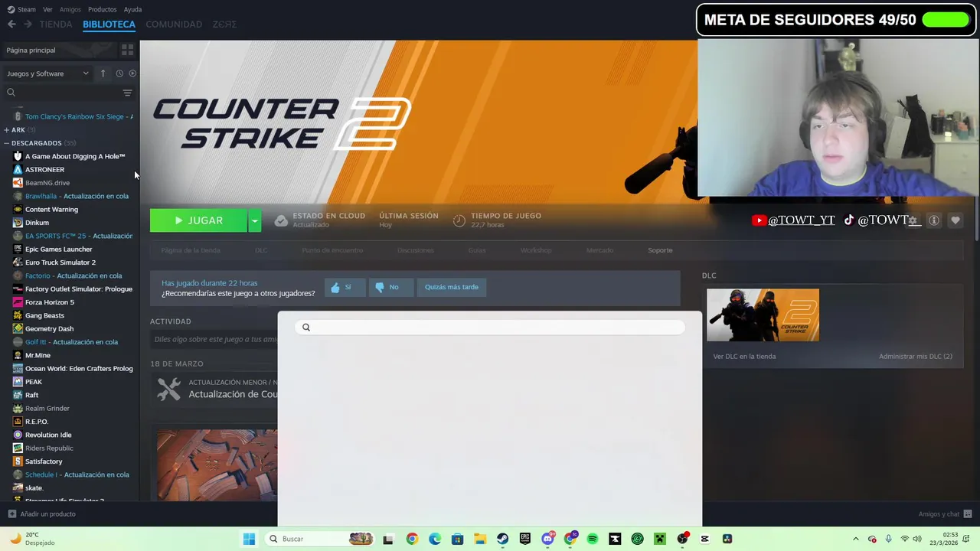Open the Productos menu
This screenshot has height=551, width=980.
point(103,9)
